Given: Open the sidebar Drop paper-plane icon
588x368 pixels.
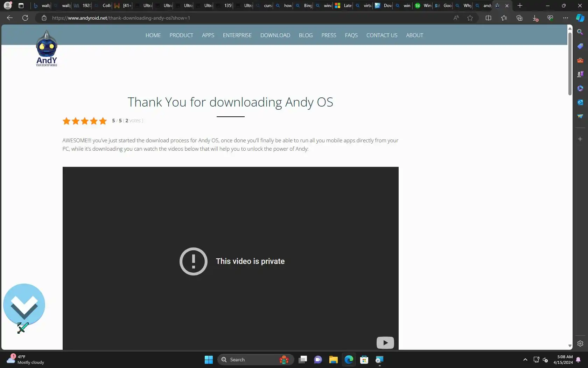Looking at the screenshot, I should [x=580, y=116].
